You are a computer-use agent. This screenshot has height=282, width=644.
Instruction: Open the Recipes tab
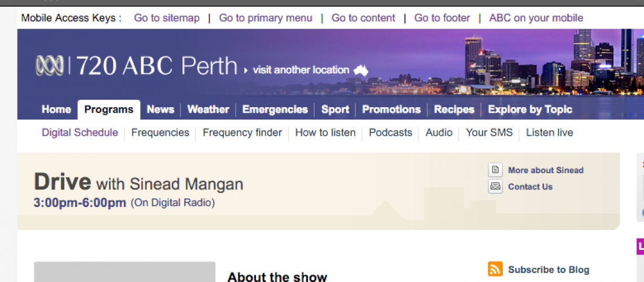click(x=454, y=109)
